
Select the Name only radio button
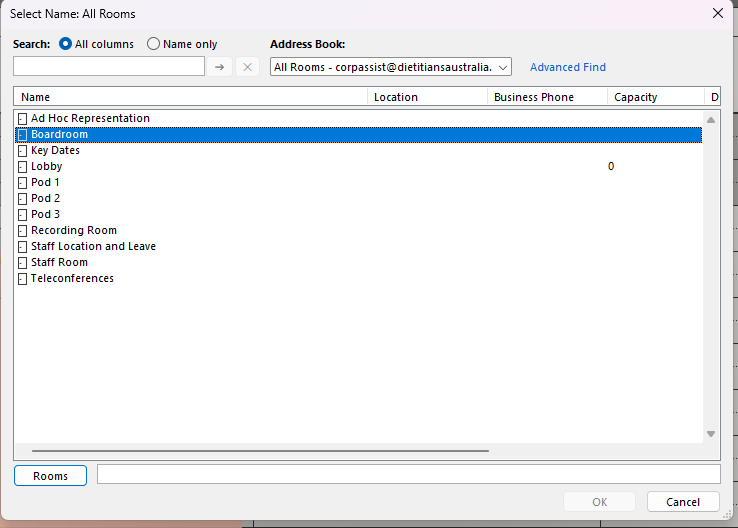tap(153, 44)
